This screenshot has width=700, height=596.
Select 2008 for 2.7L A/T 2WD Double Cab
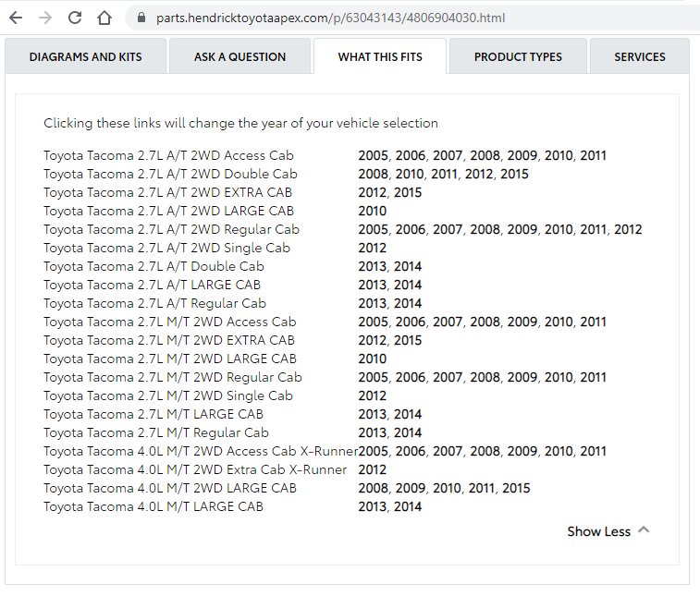click(x=374, y=174)
